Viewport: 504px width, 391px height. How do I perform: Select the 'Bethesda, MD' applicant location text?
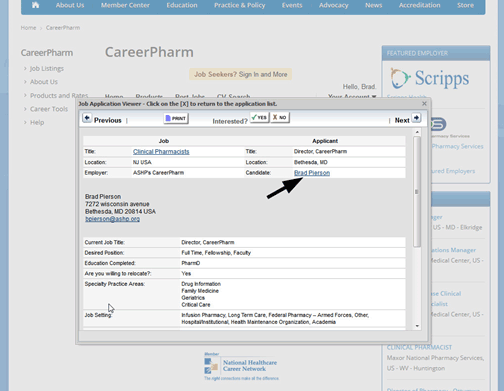point(311,162)
